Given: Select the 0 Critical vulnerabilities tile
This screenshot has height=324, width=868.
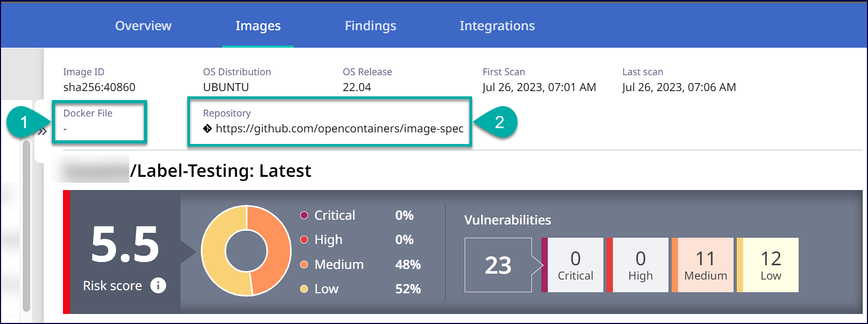Looking at the screenshot, I should coord(575,265).
